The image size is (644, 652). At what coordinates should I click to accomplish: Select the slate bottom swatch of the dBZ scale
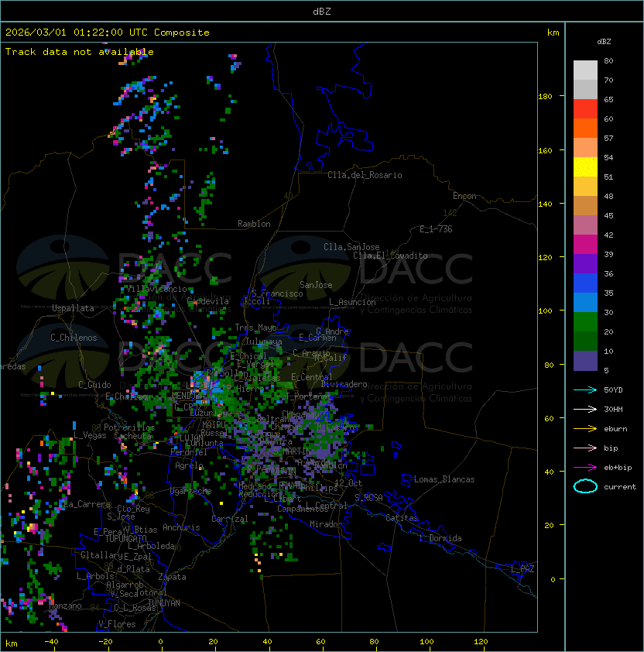pos(585,361)
